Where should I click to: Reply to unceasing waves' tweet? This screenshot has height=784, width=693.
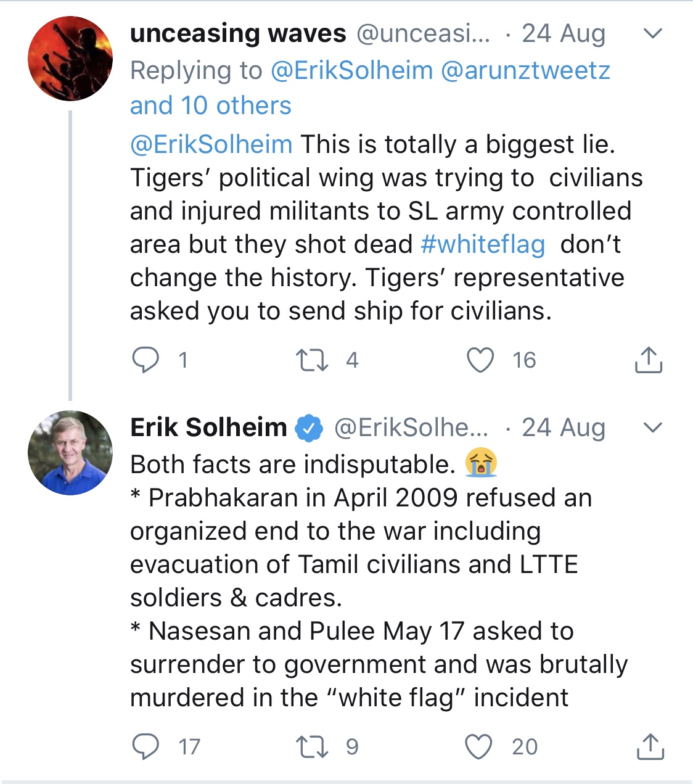click(146, 360)
